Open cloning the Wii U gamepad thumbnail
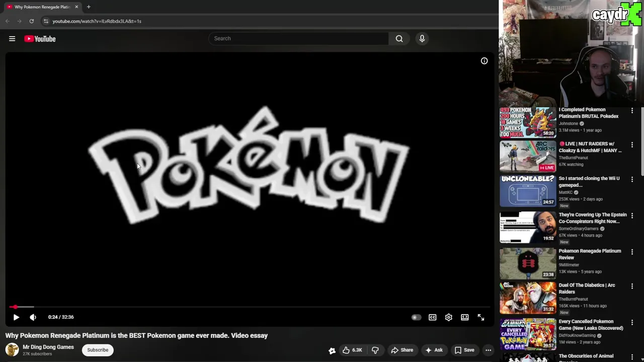This screenshot has height=362, width=644. tap(528, 191)
